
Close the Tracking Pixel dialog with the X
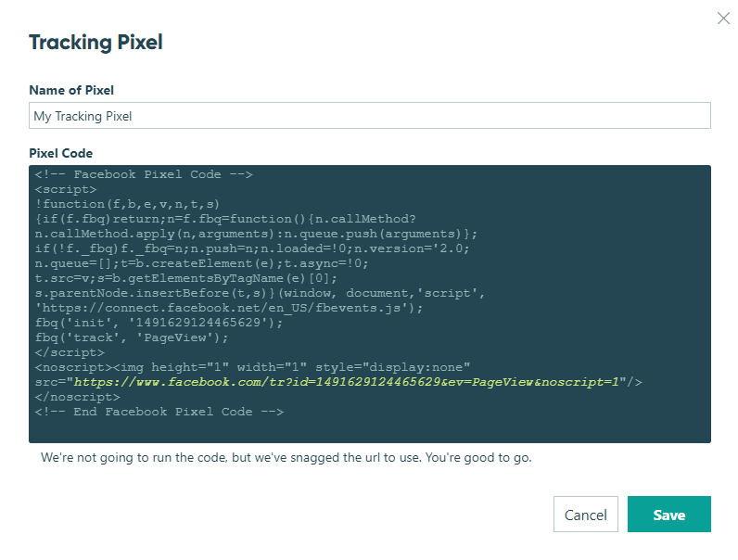click(723, 19)
